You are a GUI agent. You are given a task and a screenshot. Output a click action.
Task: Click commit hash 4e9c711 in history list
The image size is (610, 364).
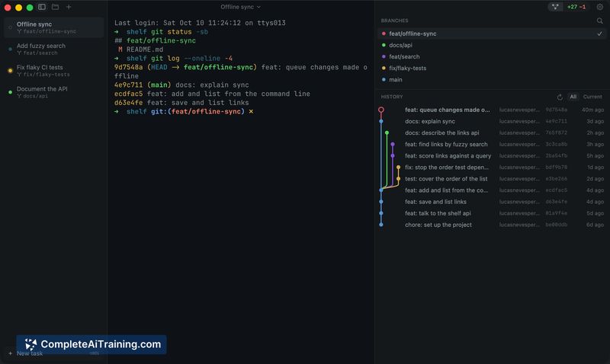(x=557, y=121)
